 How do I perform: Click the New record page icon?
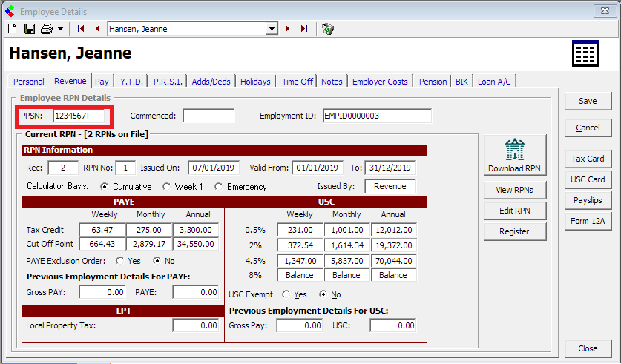(12, 29)
